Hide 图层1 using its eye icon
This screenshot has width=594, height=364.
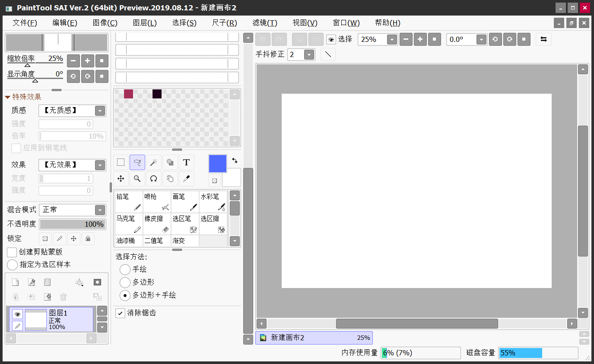[x=18, y=314]
